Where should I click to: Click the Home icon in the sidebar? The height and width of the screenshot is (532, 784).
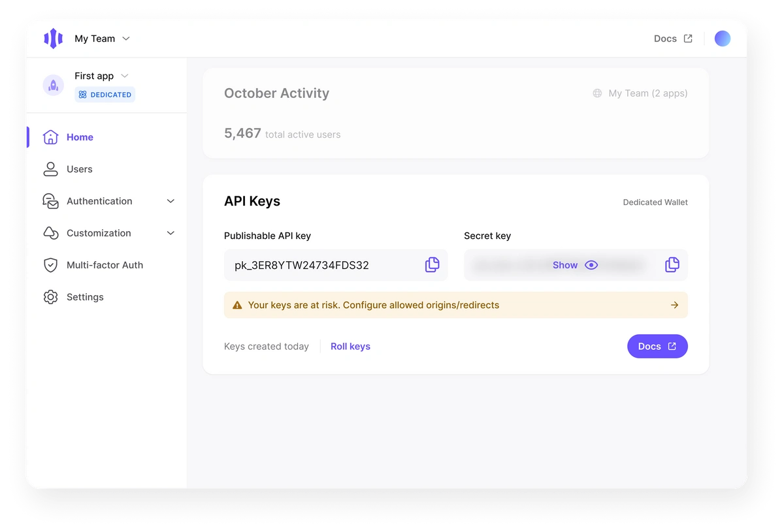pyautogui.click(x=50, y=137)
